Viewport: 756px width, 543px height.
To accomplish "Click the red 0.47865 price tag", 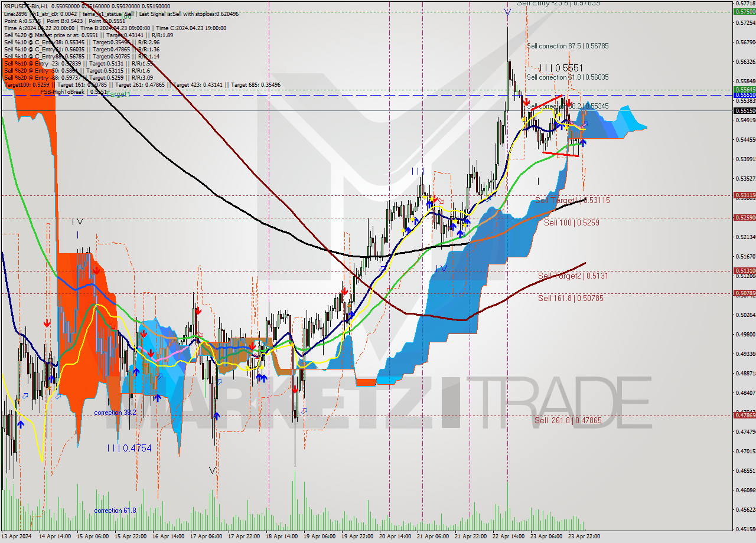I will click(744, 415).
